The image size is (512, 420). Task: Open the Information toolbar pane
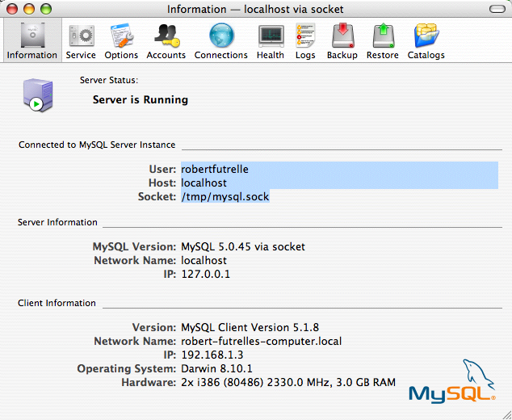click(32, 40)
